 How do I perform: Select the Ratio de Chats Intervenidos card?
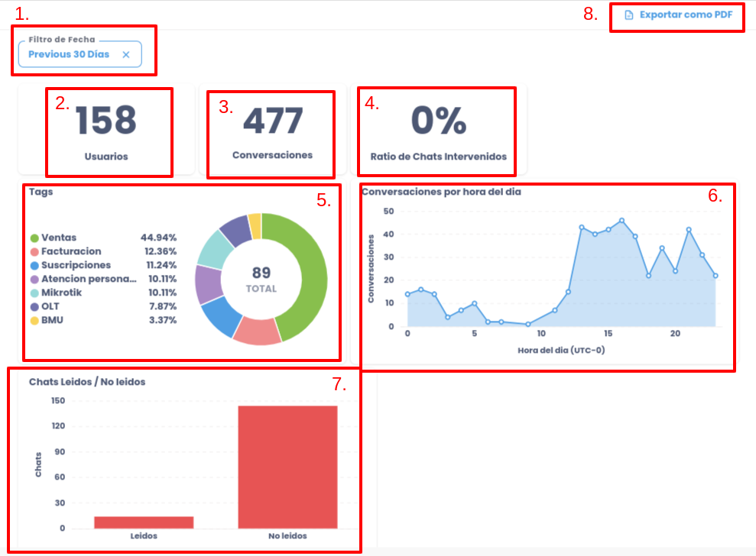point(438,131)
